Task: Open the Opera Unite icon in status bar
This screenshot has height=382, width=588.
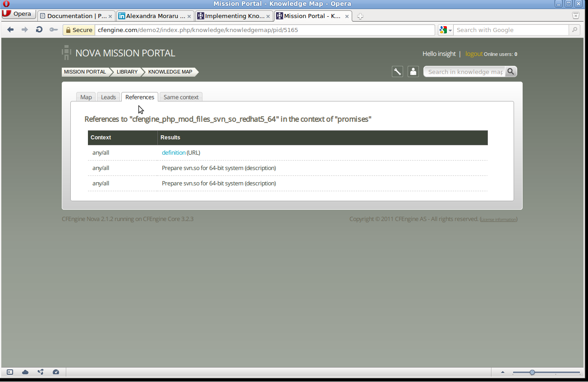Action: [41, 372]
